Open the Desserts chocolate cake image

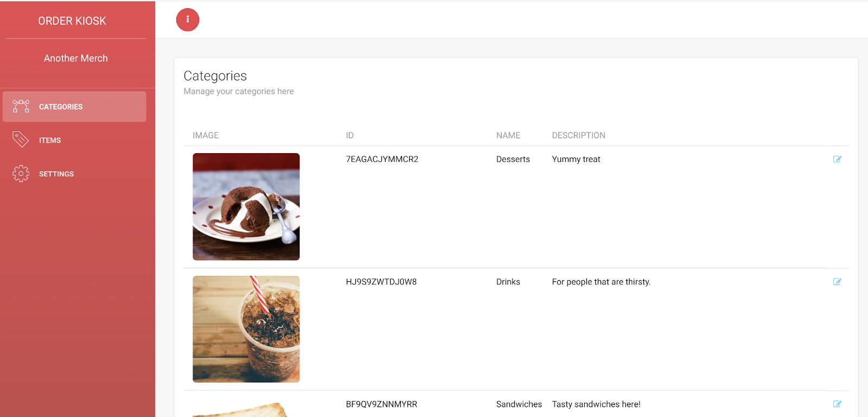click(x=246, y=206)
